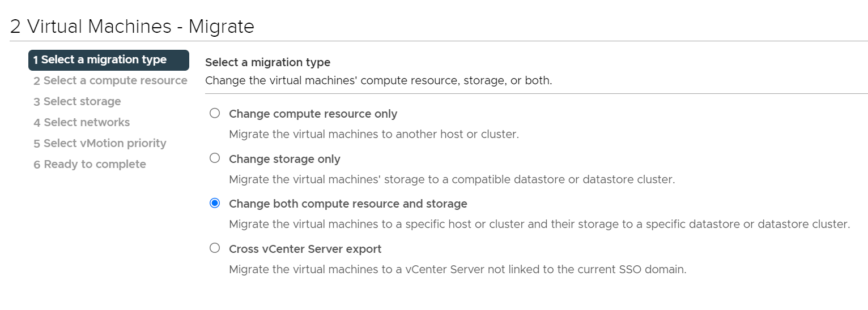The image size is (868, 310).
Task: Jump to step 3 Select storage
Action: point(77,102)
